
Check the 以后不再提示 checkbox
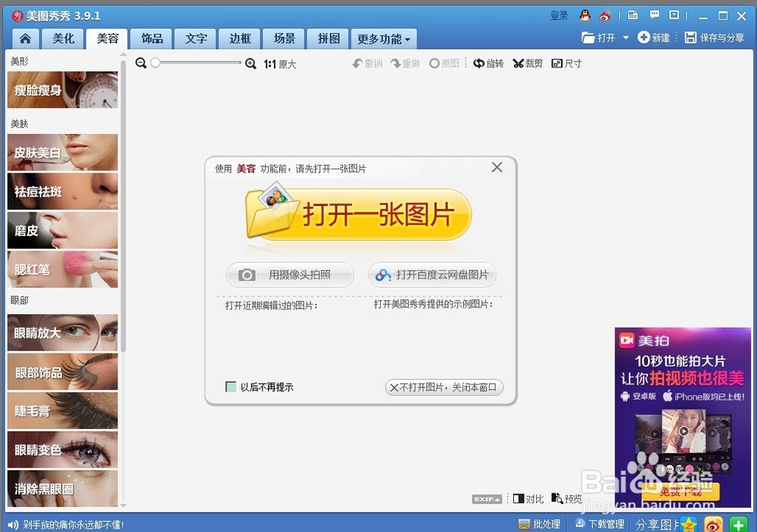tap(231, 387)
